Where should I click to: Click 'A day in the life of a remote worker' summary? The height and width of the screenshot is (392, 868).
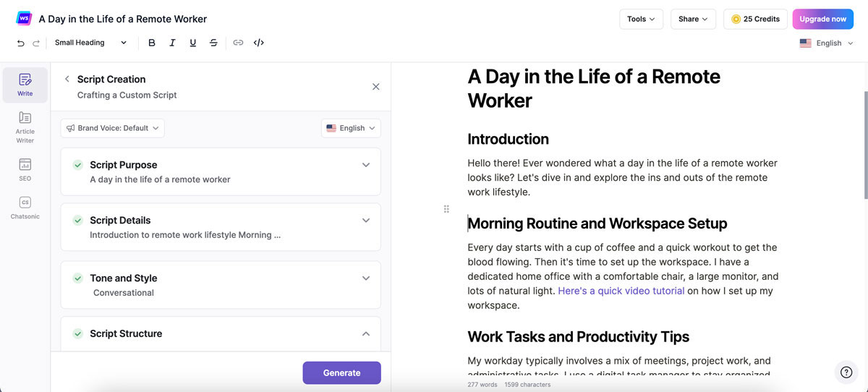pyautogui.click(x=160, y=179)
